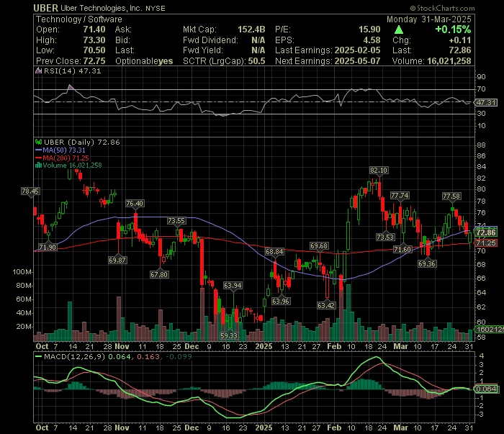The width and height of the screenshot is (504, 434).
Task: Click the MA(200) red legend line
Action: [x=39, y=158]
